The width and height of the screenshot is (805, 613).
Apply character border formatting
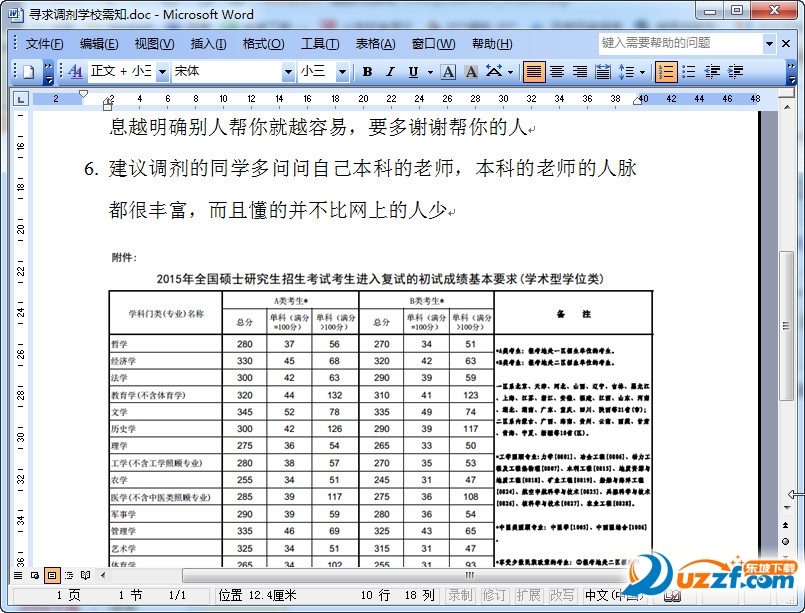coord(450,74)
